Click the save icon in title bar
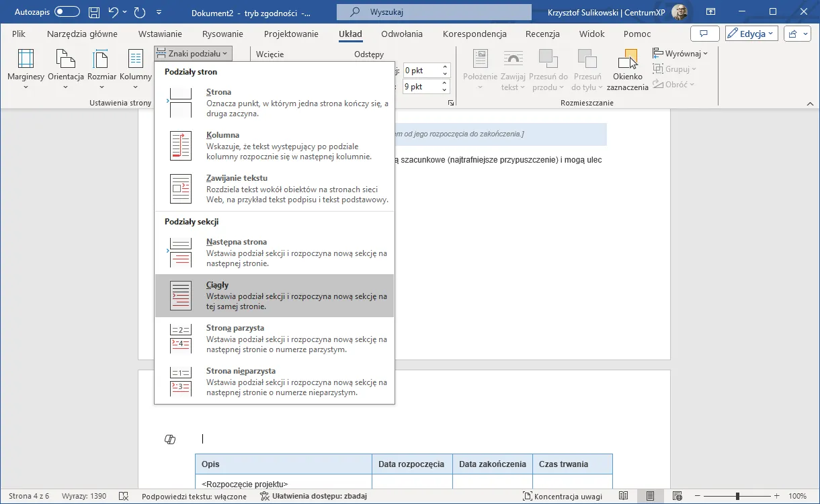 [x=95, y=12]
